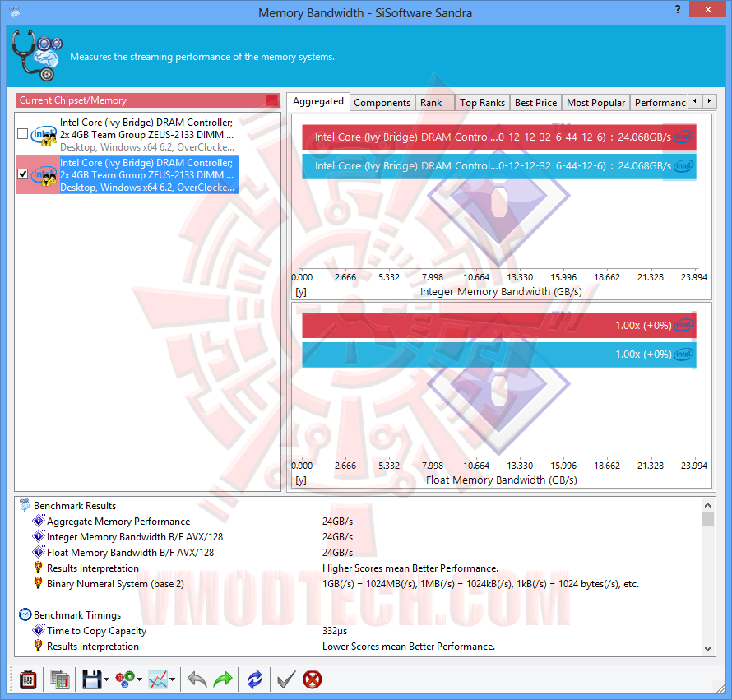Click the green forward arrow icon
This screenshot has height=700, width=732.
223,679
